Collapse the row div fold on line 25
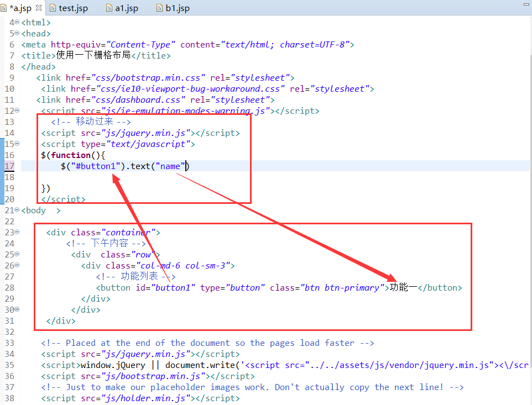 click(x=17, y=254)
